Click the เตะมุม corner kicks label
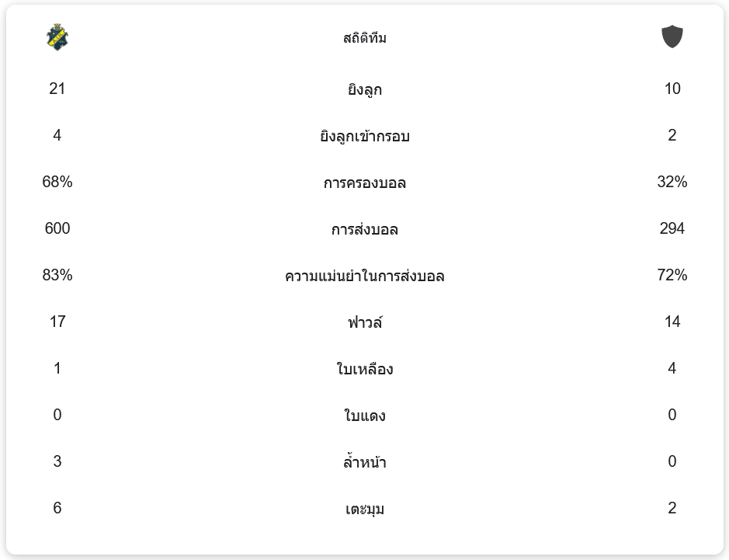 tap(365, 509)
